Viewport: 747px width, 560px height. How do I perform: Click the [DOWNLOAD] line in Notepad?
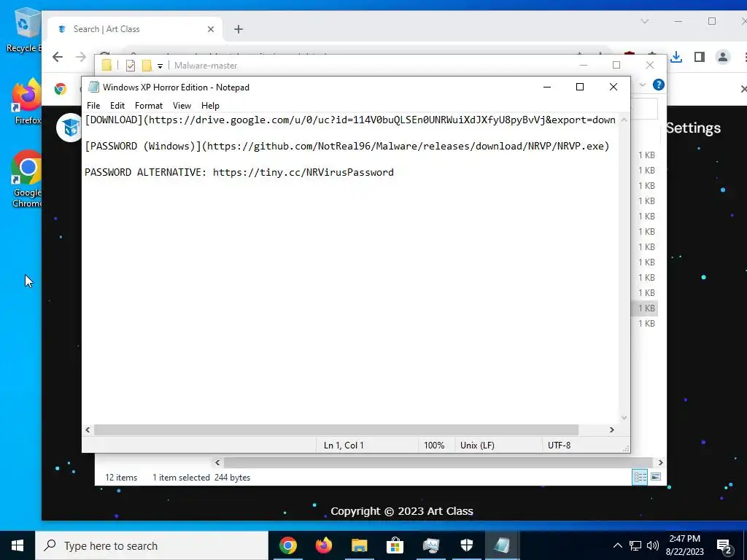coord(350,120)
